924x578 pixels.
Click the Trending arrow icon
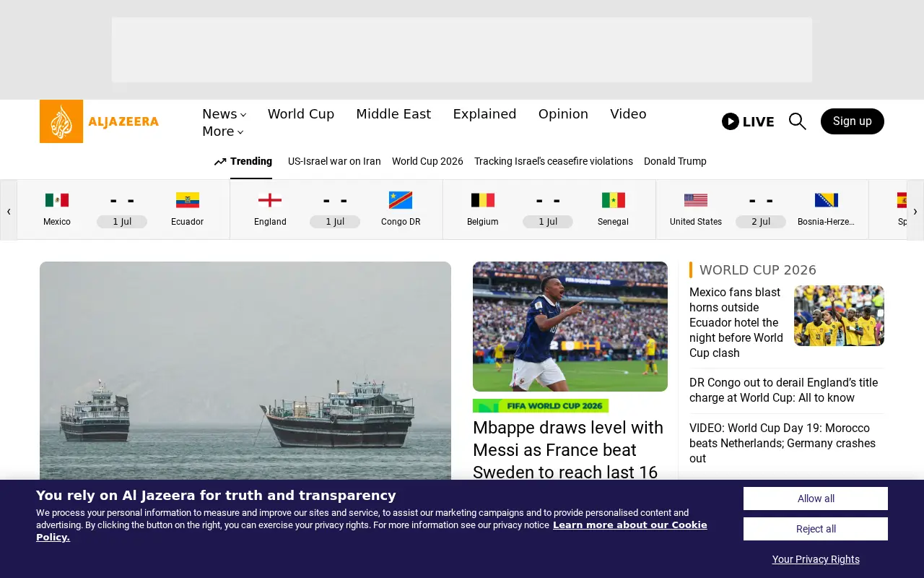220,162
